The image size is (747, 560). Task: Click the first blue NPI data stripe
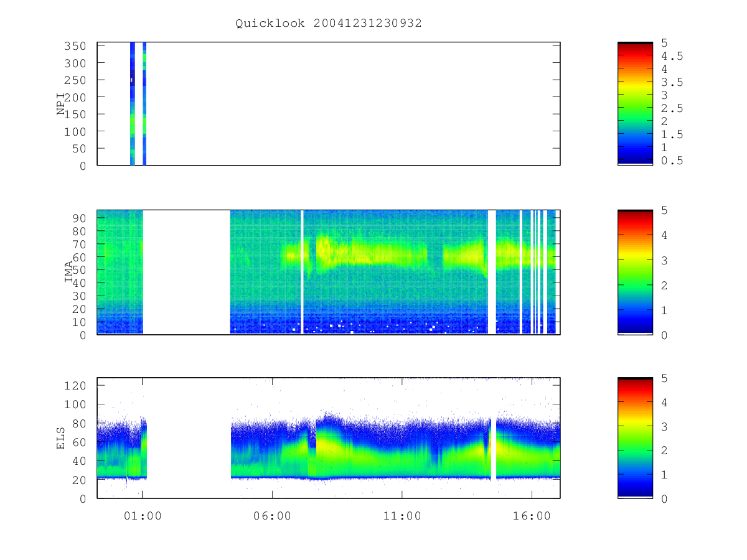tap(133, 104)
